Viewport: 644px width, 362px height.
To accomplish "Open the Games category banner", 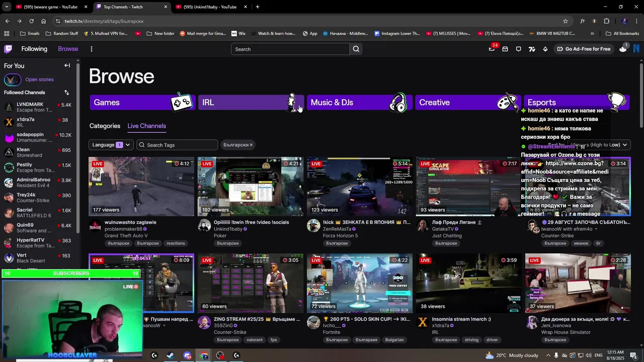I will pos(142,102).
